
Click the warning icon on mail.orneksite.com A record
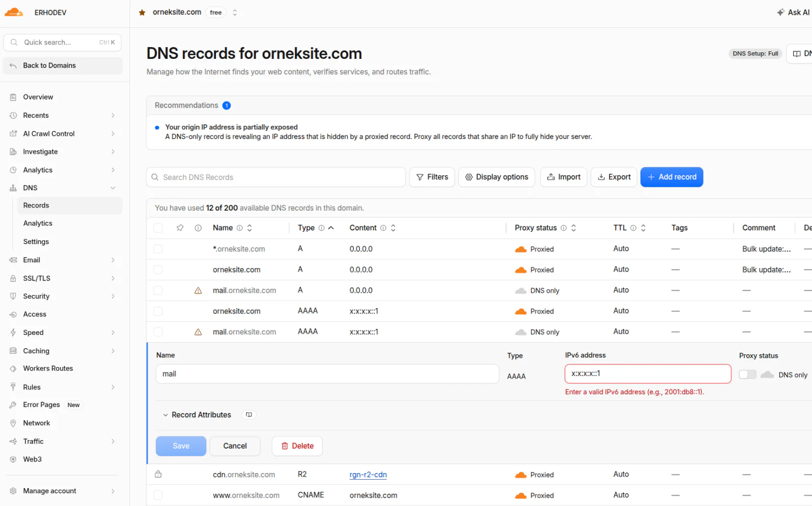click(x=198, y=291)
